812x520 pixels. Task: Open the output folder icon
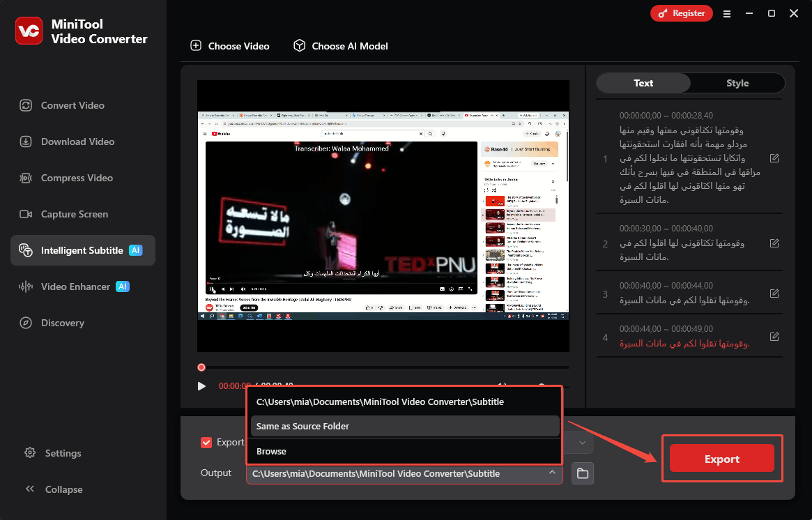(x=583, y=473)
